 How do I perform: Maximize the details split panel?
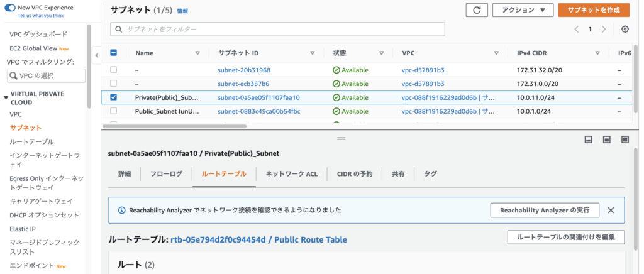625,140
